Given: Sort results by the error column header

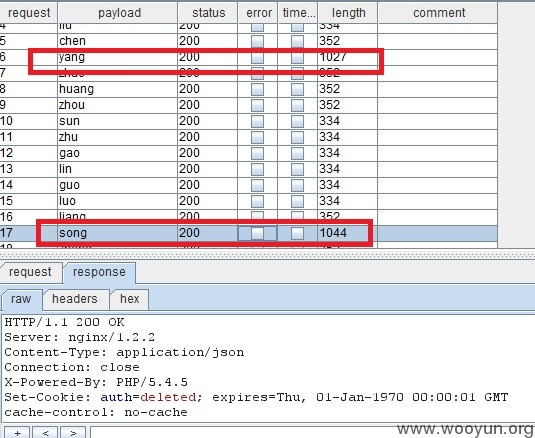Looking at the screenshot, I should coord(258,13).
